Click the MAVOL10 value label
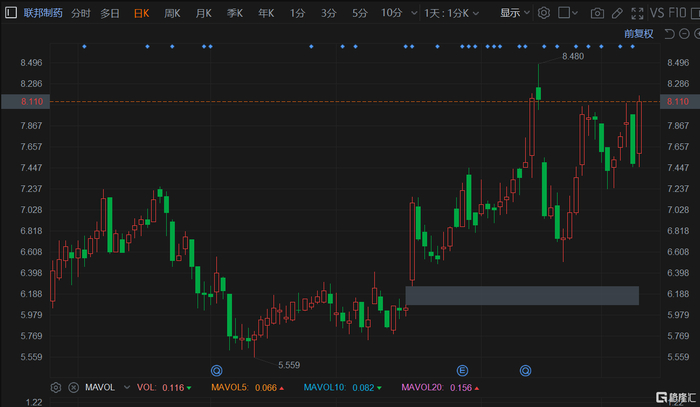 pos(342,387)
